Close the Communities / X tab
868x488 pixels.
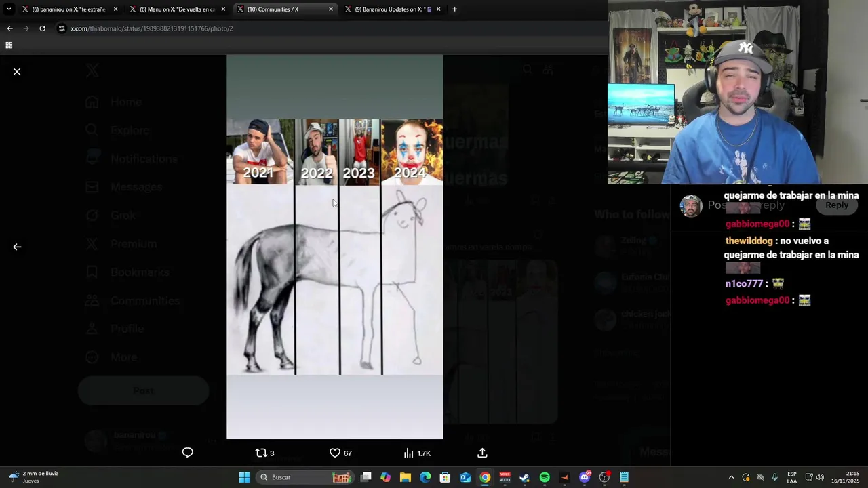tap(331, 9)
